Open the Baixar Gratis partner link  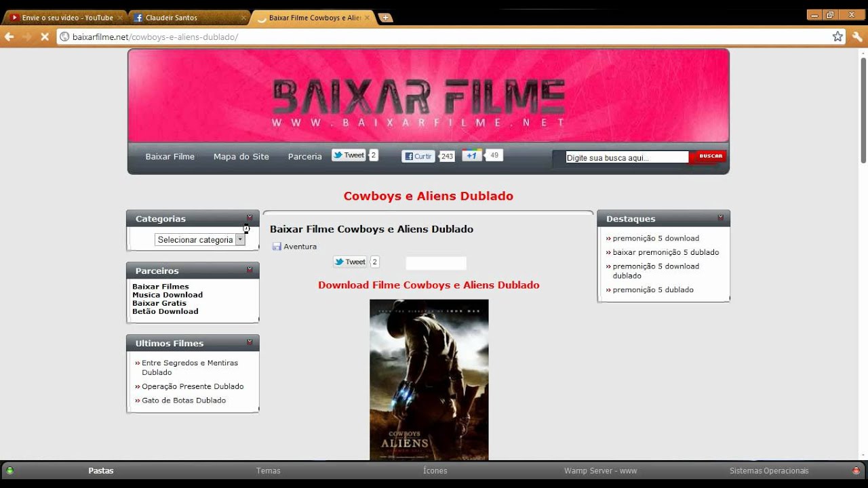(x=159, y=303)
